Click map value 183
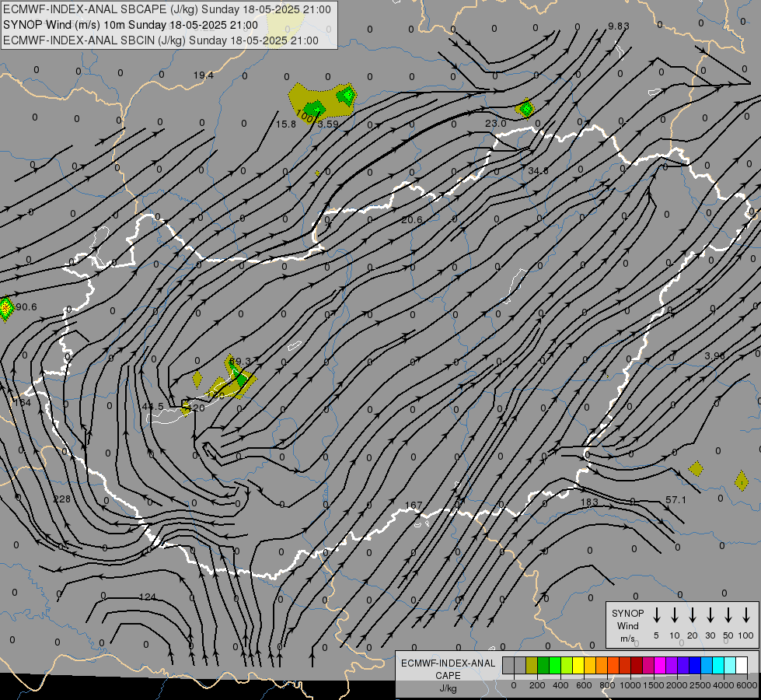This screenshot has height=700, width=761. [589, 502]
